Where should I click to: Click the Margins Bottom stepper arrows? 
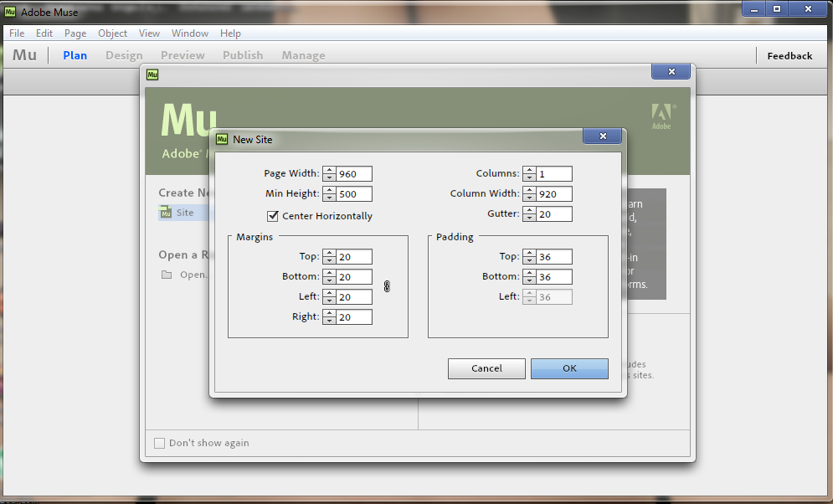pyautogui.click(x=329, y=276)
